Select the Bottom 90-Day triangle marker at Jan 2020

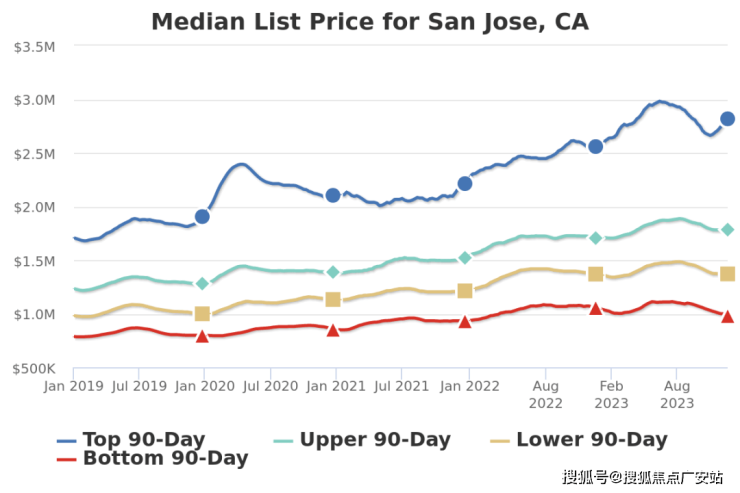(x=202, y=336)
